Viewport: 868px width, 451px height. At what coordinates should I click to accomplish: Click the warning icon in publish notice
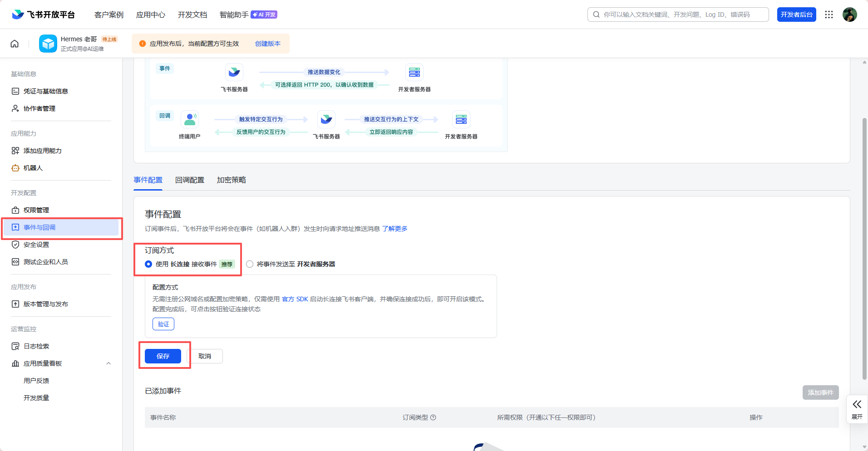point(143,44)
